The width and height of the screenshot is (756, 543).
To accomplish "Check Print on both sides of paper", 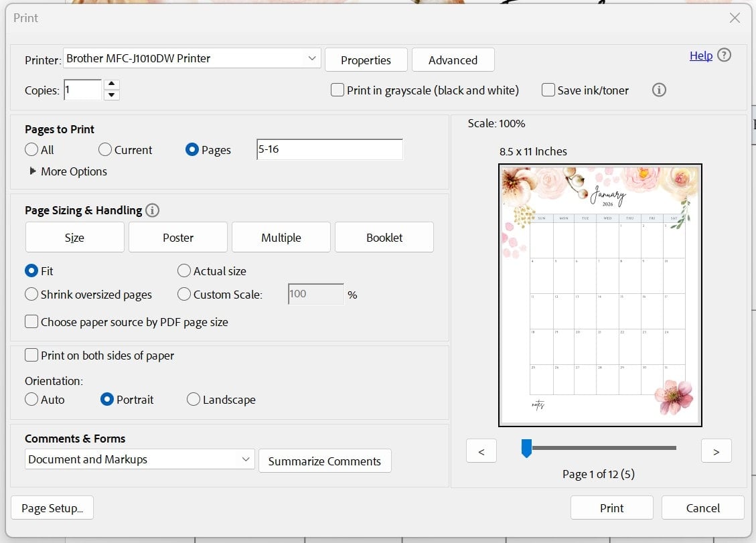I will (x=31, y=356).
